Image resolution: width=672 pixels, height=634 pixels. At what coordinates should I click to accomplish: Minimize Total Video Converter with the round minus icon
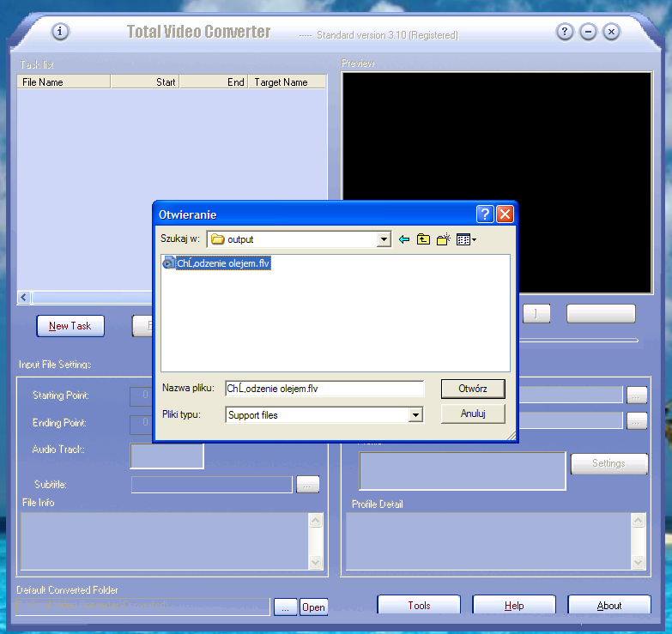point(588,31)
